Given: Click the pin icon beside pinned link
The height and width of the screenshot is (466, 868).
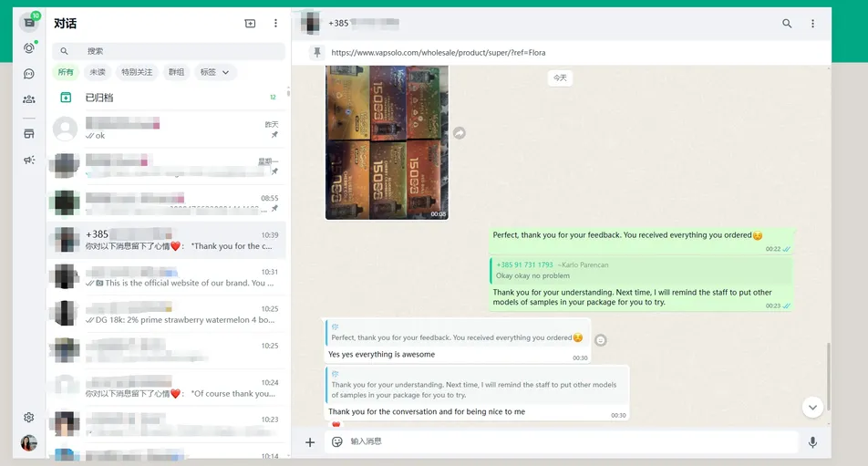Looking at the screenshot, I should [x=317, y=53].
